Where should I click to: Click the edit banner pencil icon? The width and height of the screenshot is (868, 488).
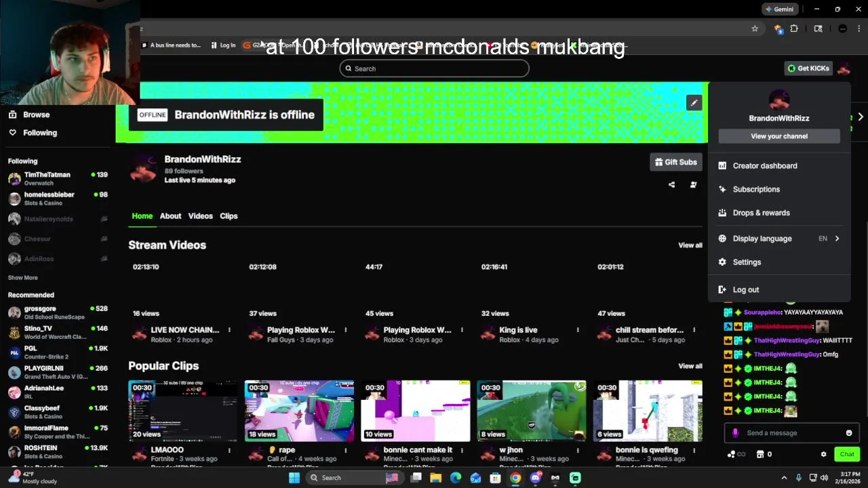click(694, 103)
